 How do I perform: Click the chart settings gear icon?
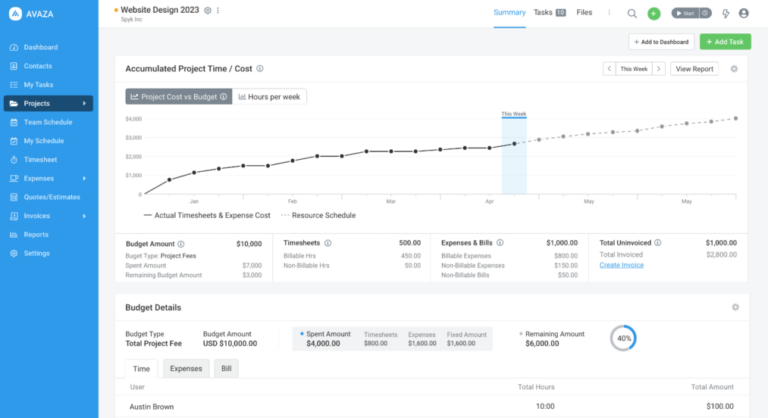click(x=734, y=69)
